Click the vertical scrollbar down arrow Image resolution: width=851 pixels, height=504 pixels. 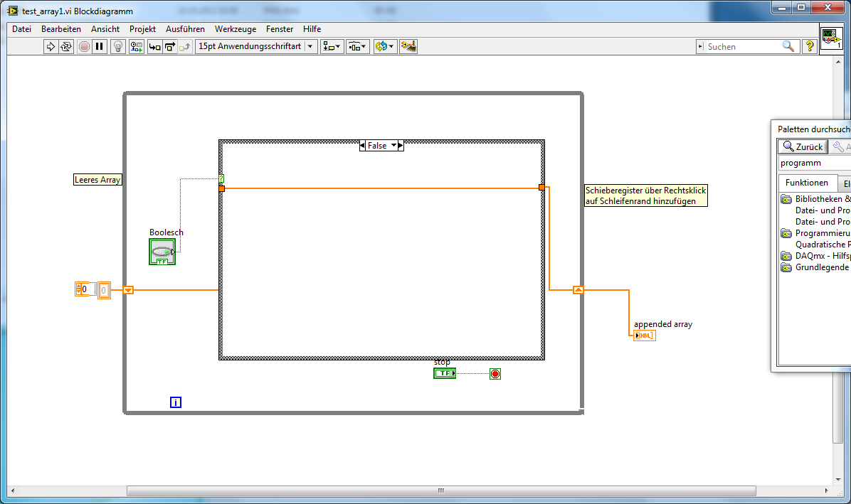[x=838, y=479]
